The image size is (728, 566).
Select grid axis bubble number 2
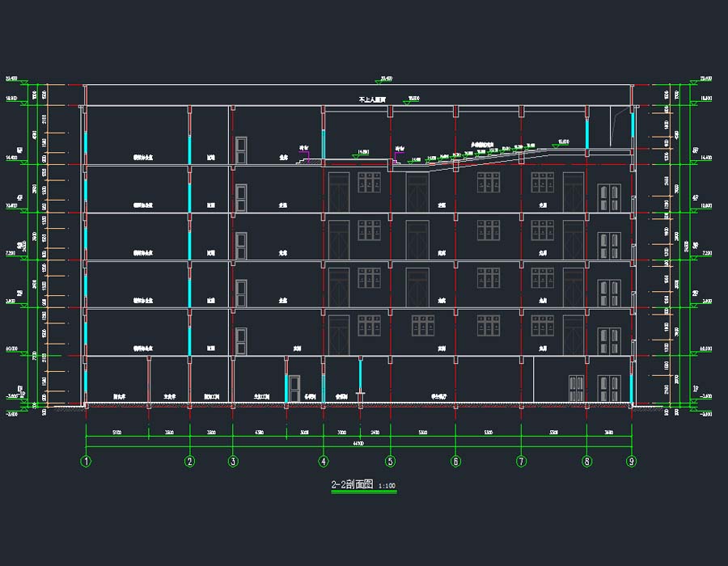(x=189, y=462)
